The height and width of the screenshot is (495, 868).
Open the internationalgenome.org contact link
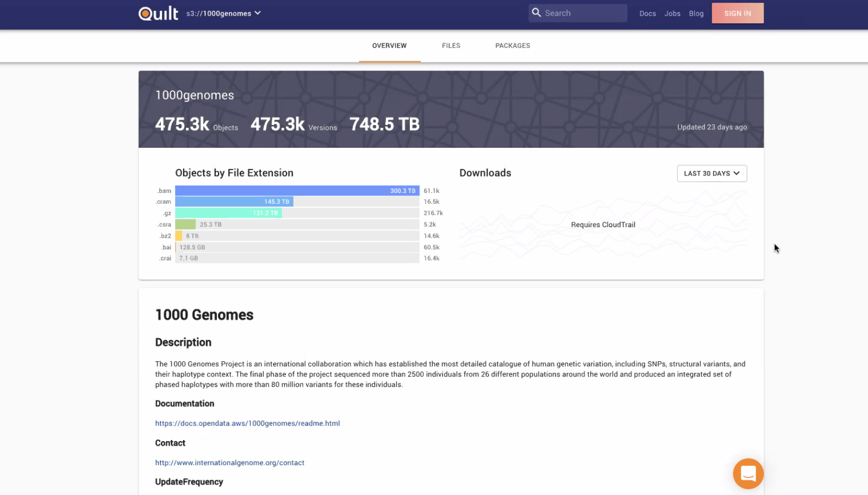(229, 463)
